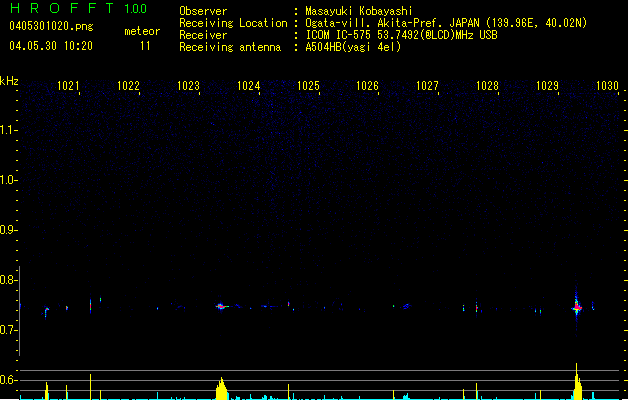Click the 1027 time axis label
This screenshot has height=400, width=629.
[x=427, y=85]
